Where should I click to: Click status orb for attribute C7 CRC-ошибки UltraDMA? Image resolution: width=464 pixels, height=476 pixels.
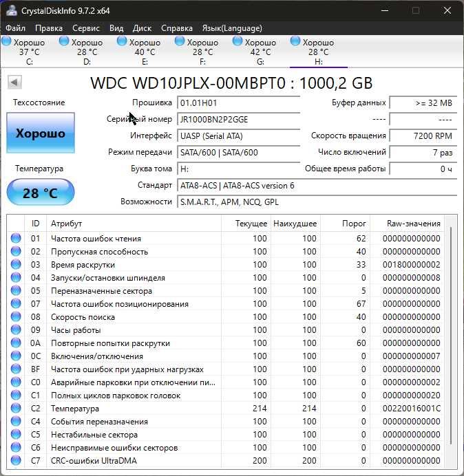tap(16, 460)
